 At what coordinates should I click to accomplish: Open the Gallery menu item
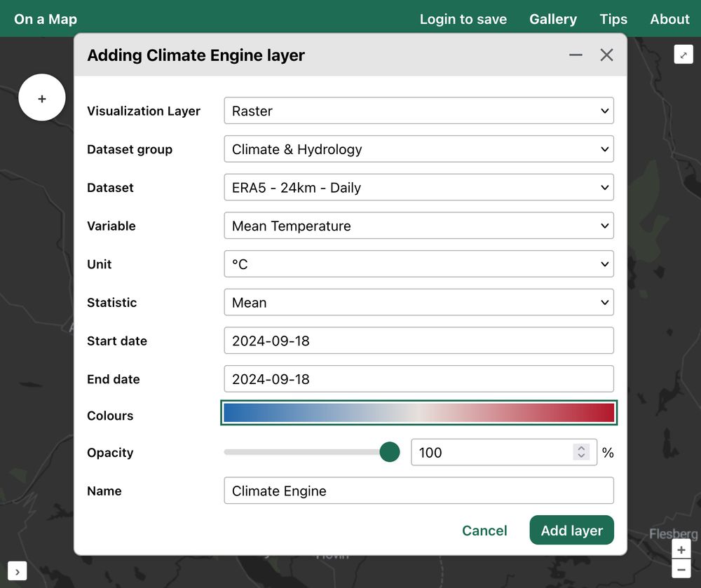(x=553, y=19)
